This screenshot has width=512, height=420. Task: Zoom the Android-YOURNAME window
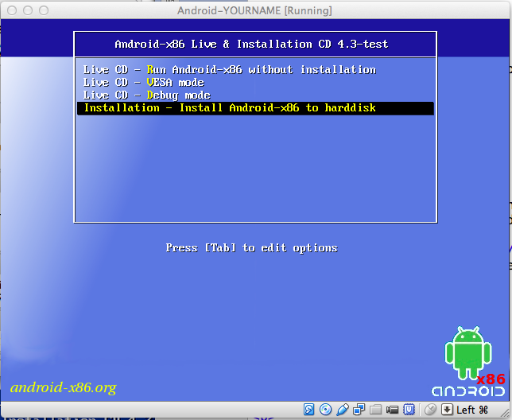point(44,10)
